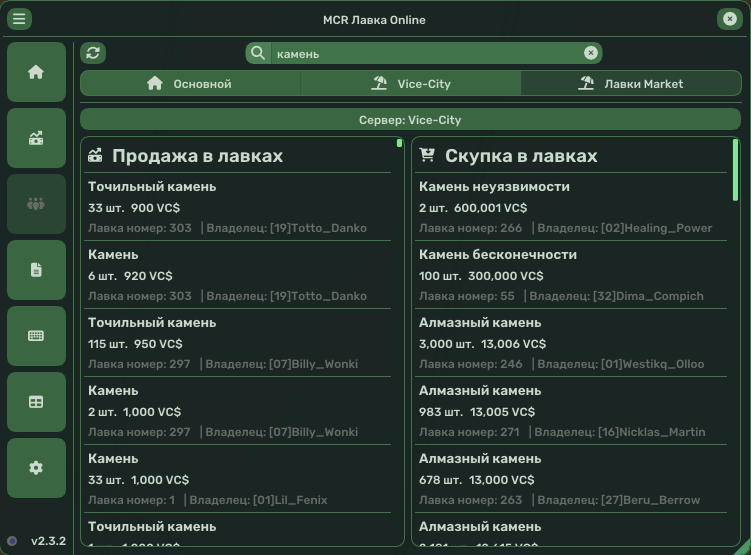Click the 300,000 VC$ price

(506, 276)
